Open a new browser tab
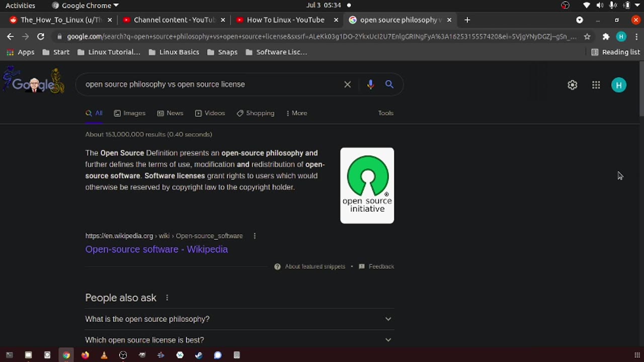The height and width of the screenshot is (362, 644). tap(467, 20)
